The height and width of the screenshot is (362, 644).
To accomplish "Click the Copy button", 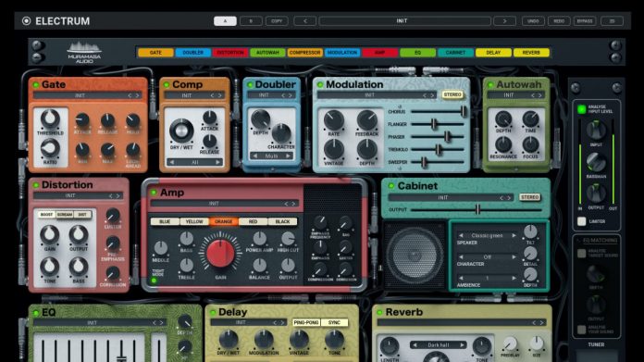I will click(277, 21).
